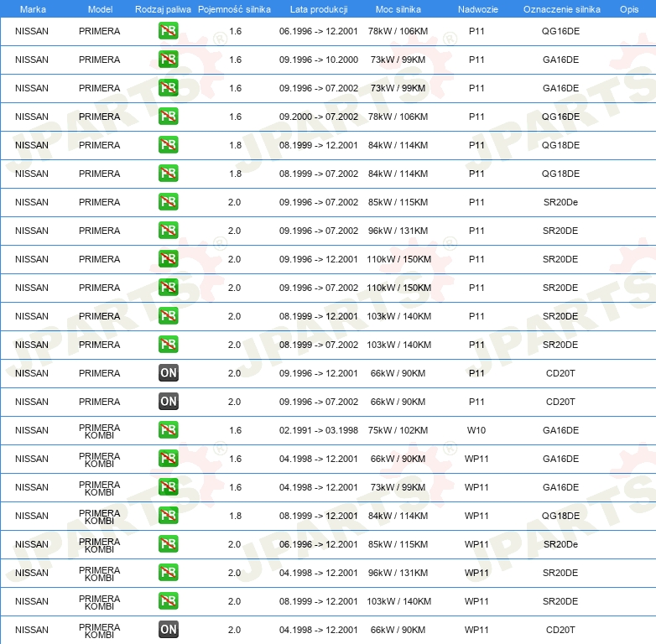Screen dimensions: 656x644
Task: Click QG18DE in the P11 08.1999 -> 07.2002 row
Action: [560, 174]
